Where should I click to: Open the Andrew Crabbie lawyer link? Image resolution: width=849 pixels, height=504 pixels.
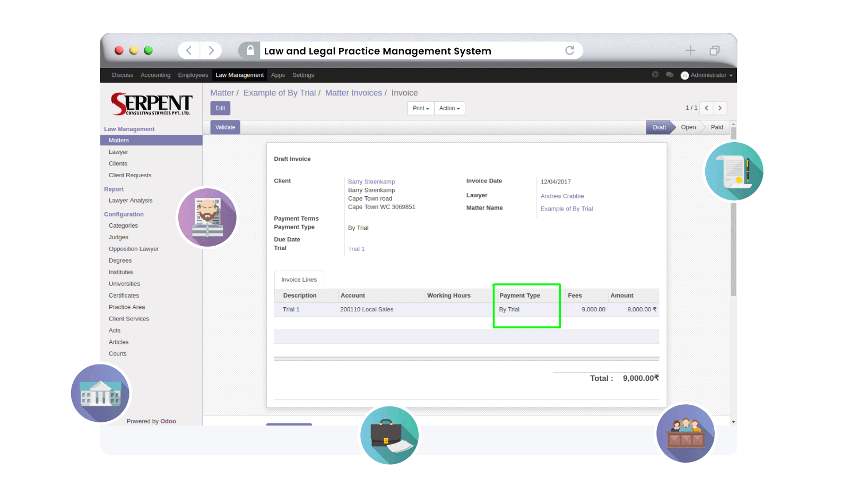(x=562, y=196)
